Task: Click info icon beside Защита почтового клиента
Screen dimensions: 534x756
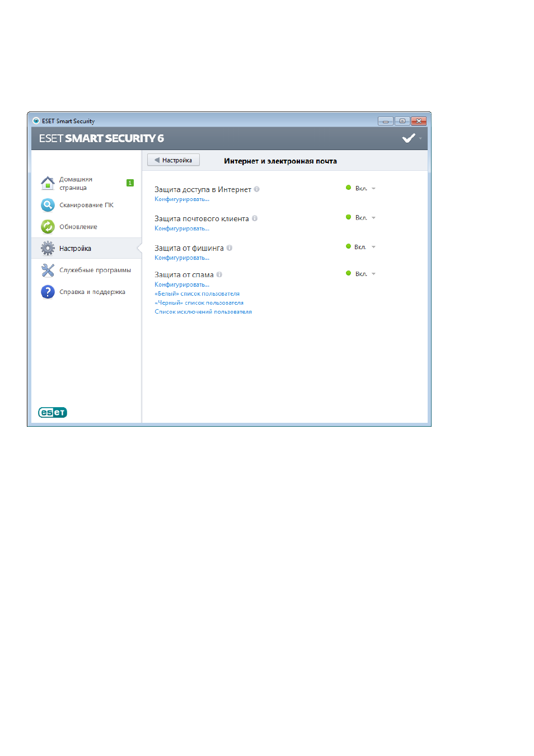Action: (254, 218)
